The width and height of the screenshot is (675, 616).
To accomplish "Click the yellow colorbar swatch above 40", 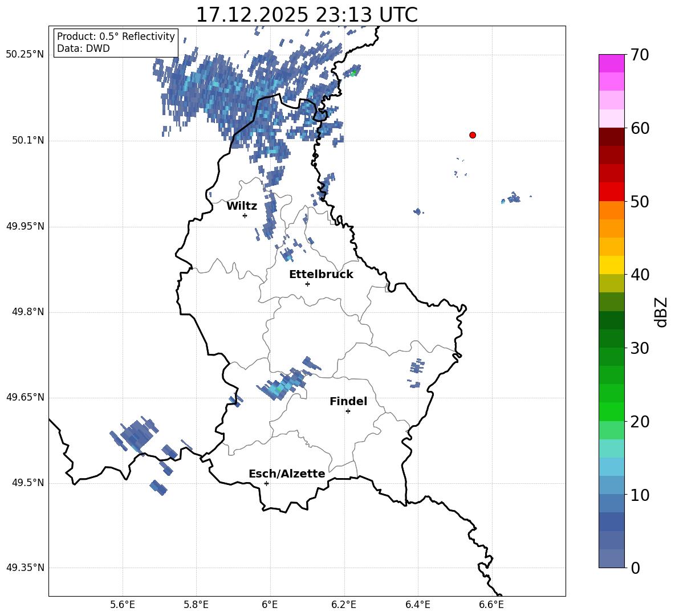I will 612,265.
